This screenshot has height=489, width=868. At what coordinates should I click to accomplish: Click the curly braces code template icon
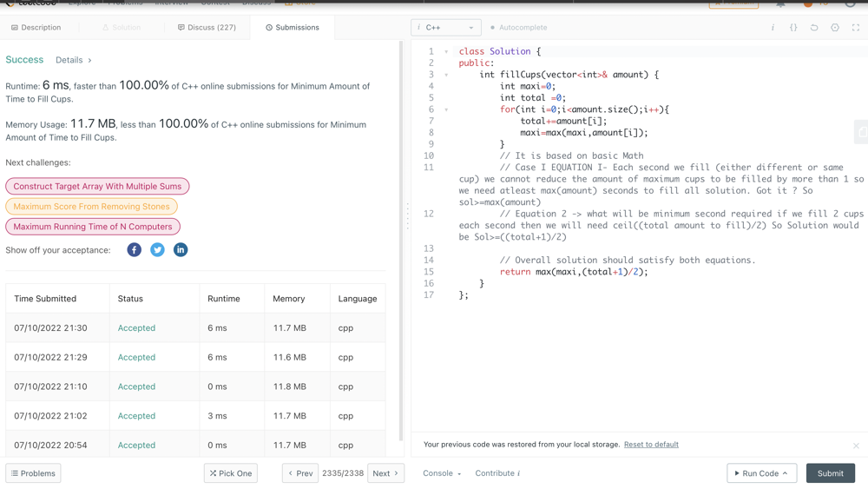pyautogui.click(x=793, y=27)
